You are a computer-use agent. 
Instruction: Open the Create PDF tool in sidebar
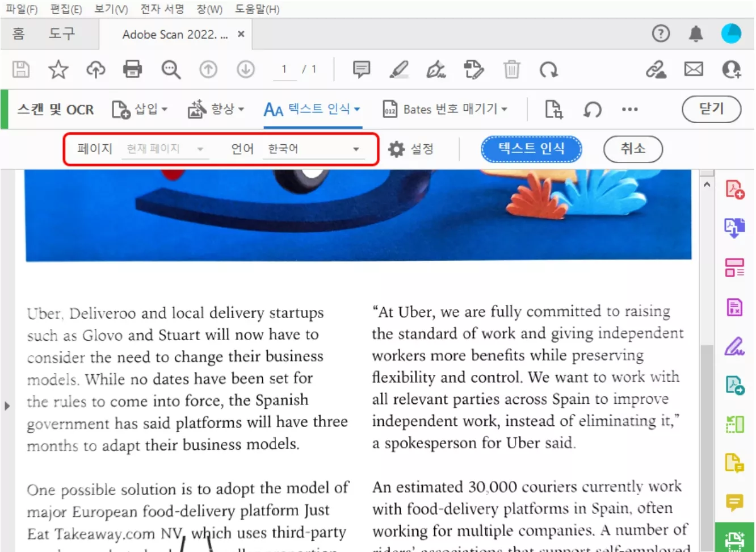coord(734,189)
